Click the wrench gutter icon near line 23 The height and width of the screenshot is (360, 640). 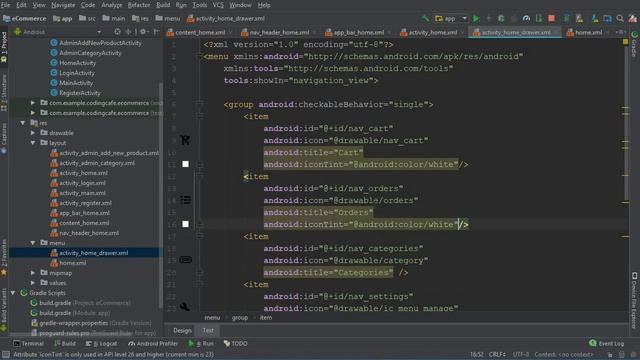[x=184, y=307]
